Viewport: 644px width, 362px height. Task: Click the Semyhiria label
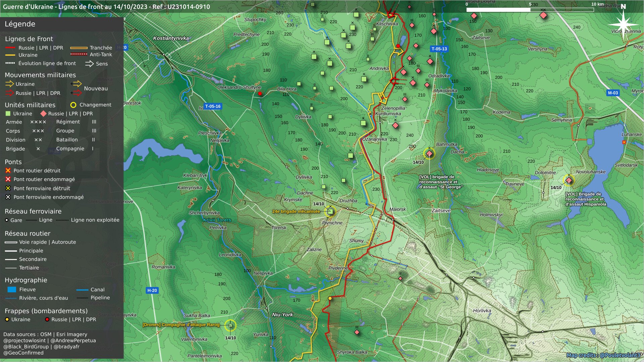(x=561, y=120)
